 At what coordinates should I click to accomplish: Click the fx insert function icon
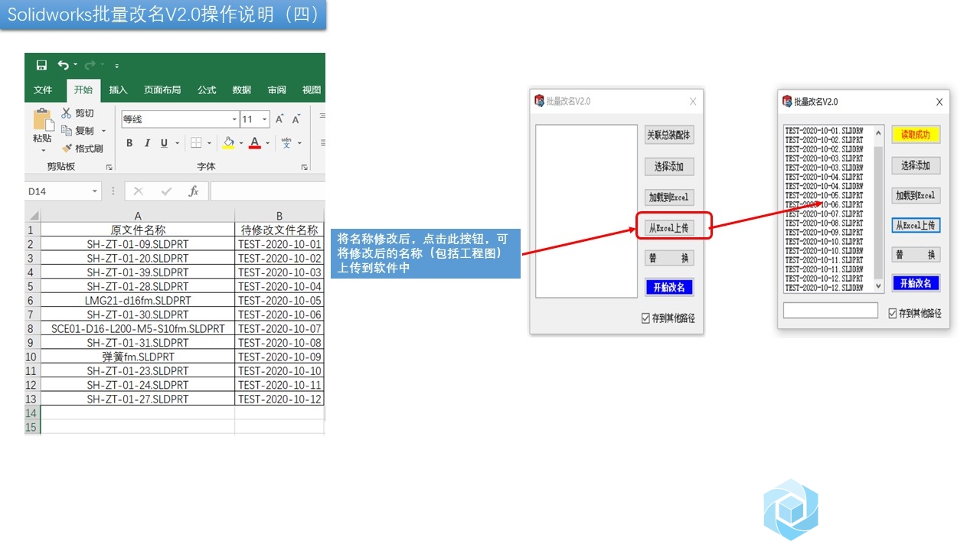click(194, 191)
